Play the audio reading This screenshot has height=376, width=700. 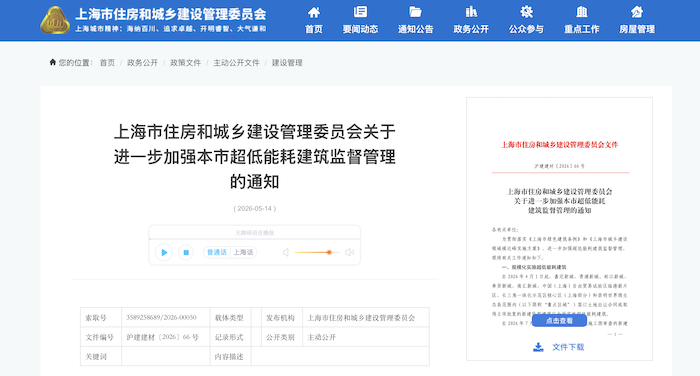[x=164, y=252]
